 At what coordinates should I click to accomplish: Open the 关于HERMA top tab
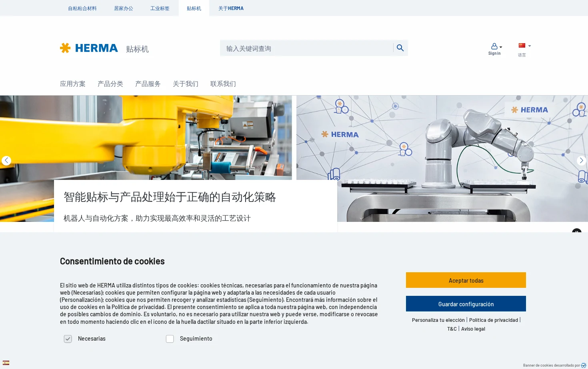[x=231, y=8]
